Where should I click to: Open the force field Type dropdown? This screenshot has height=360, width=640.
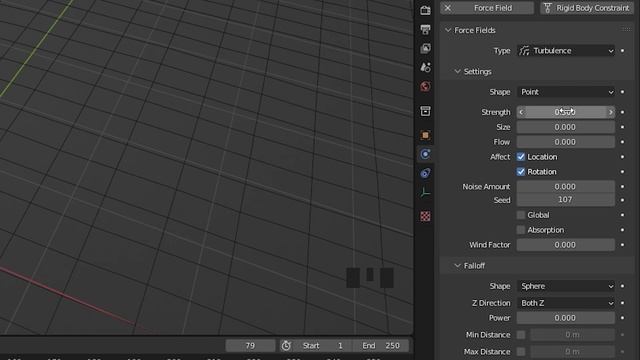[x=566, y=51]
